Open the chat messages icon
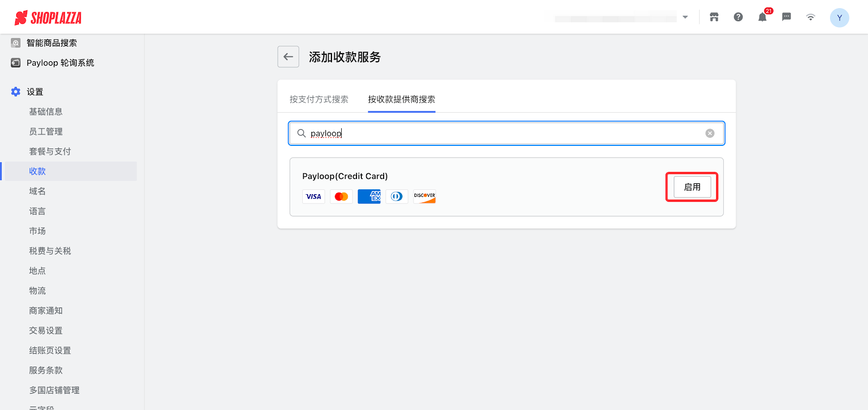Image resolution: width=868 pixels, height=410 pixels. (786, 17)
